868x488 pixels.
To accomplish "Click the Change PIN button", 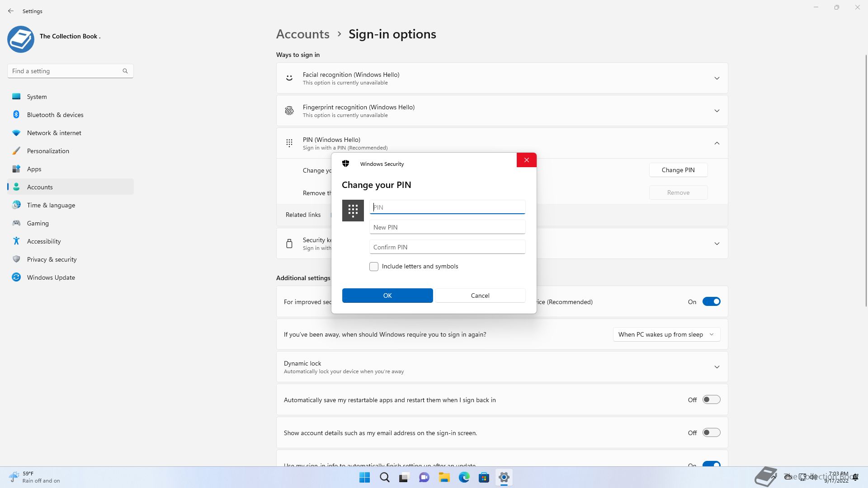I will coord(678,170).
